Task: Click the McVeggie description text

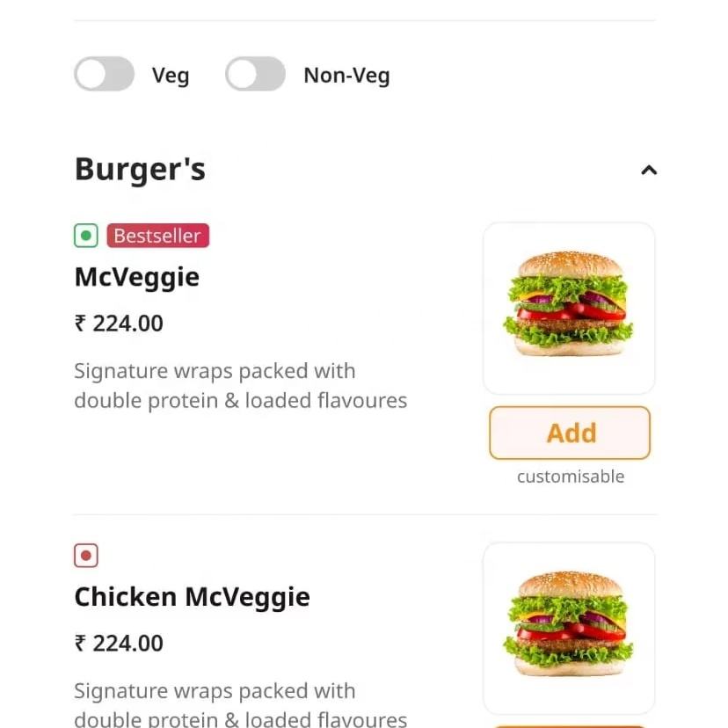Action: (x=240, y=385)
